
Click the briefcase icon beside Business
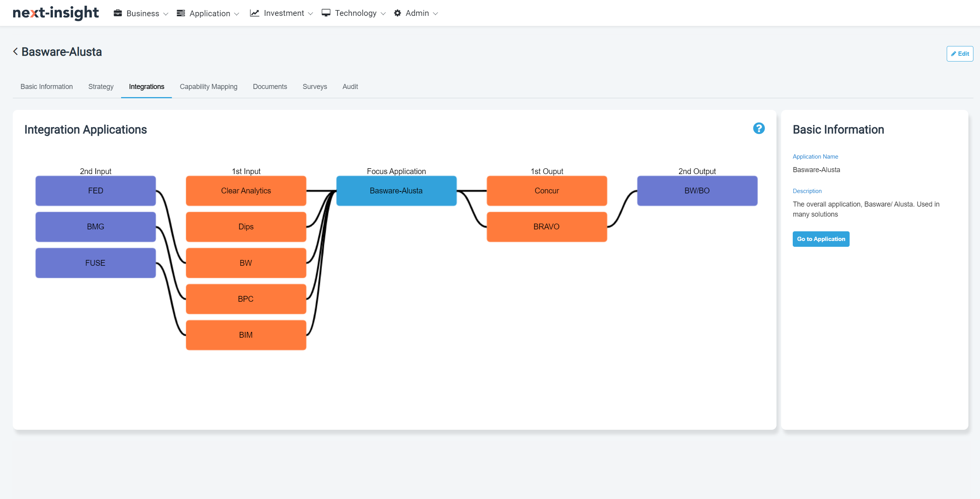118,13
